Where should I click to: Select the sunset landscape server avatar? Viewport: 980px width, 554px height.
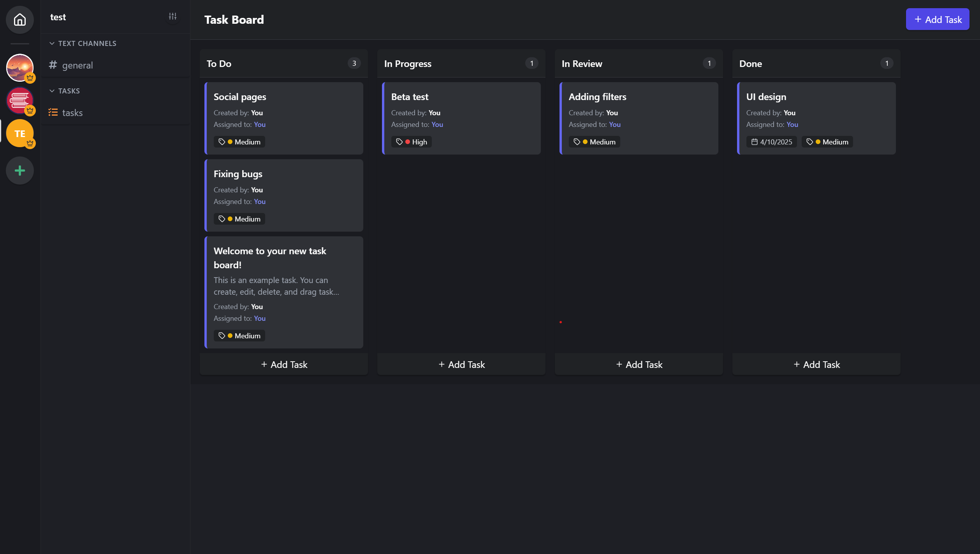(20, 68)
